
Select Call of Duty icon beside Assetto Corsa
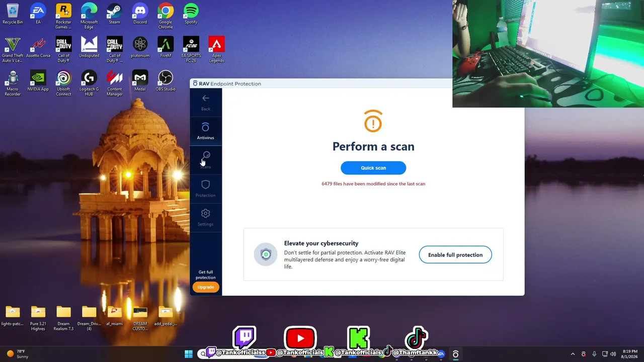63,50
